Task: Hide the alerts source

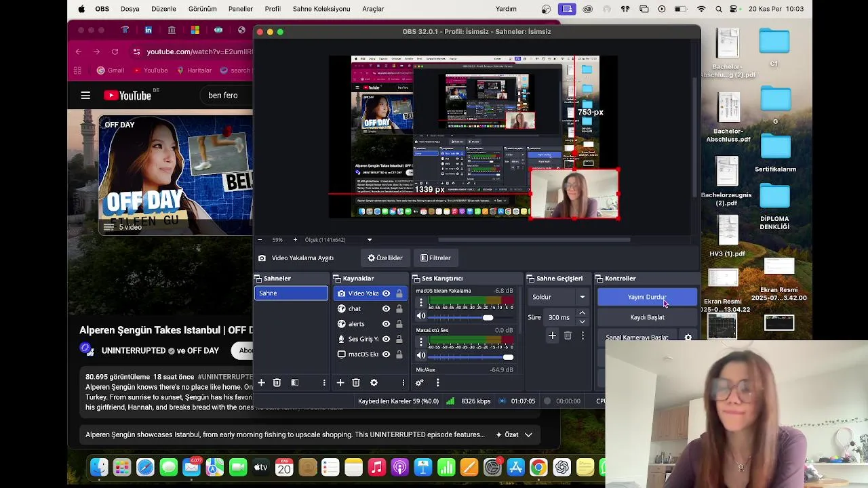Action: pyautogui.click(x=386, y=324)
